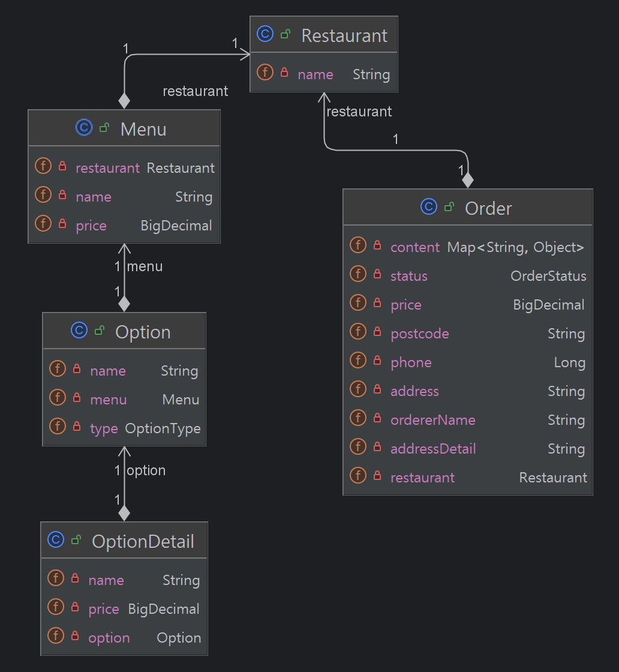The image size is (619, 672).
Task: Click the BigDecimal type on Menu's price row
Action: 176,226
